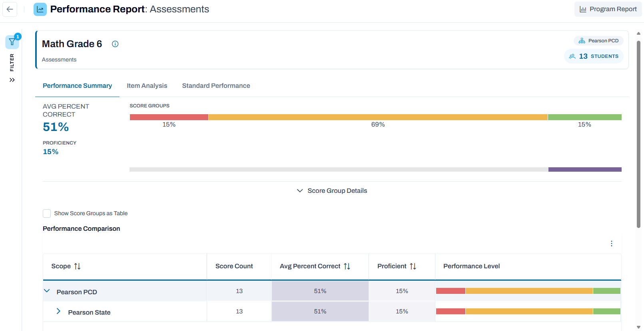This screenshot has width=644, height=331.
Task: Click the scrollbar up arrow
Action: pyautogui.click(x=638, y=34)
